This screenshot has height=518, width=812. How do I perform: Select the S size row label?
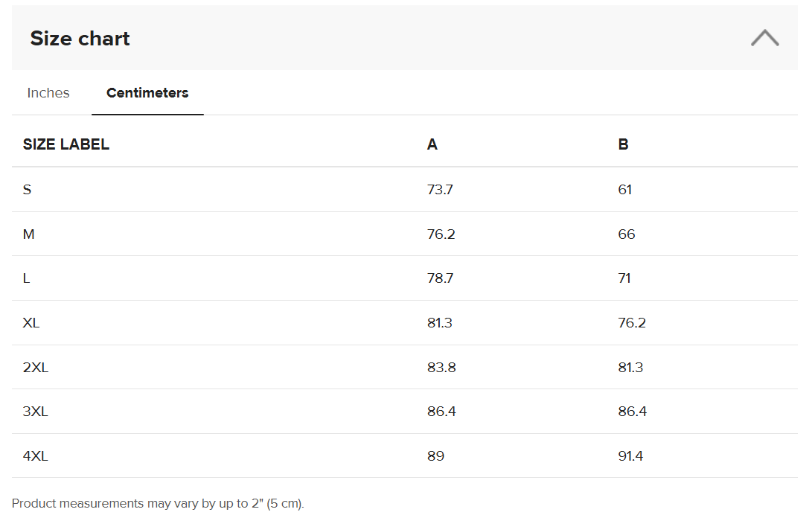[x=27, y=190]
